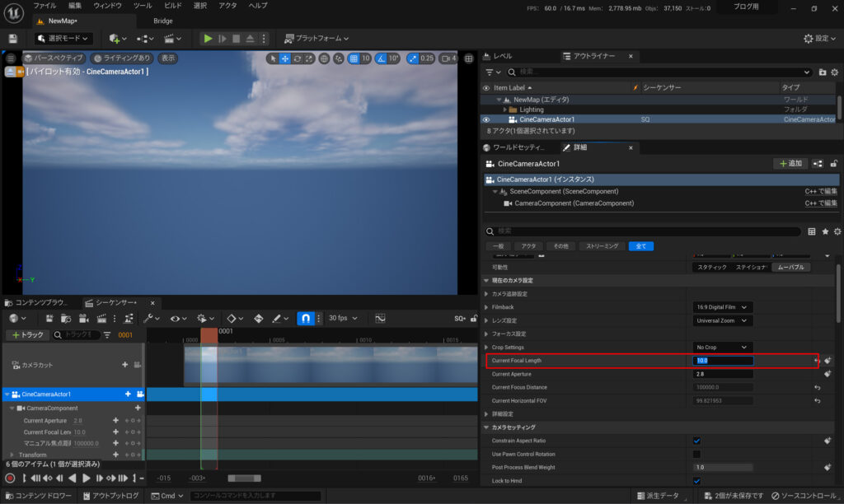
Task: Reset Current Focal Length to default value
Action: pos(817,361)
